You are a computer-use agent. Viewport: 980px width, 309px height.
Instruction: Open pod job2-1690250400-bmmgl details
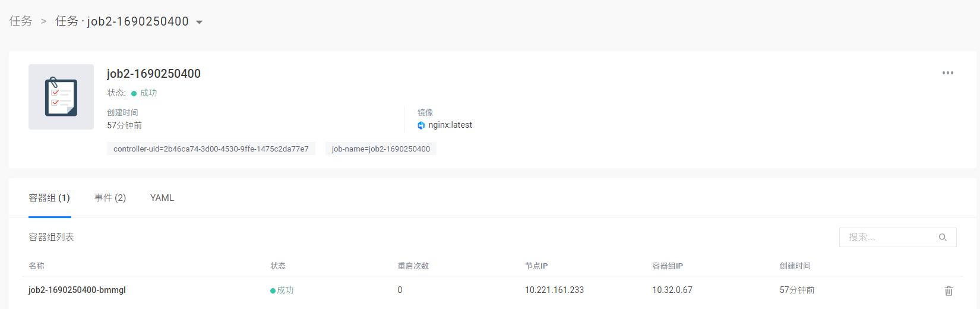pos(77,290)
